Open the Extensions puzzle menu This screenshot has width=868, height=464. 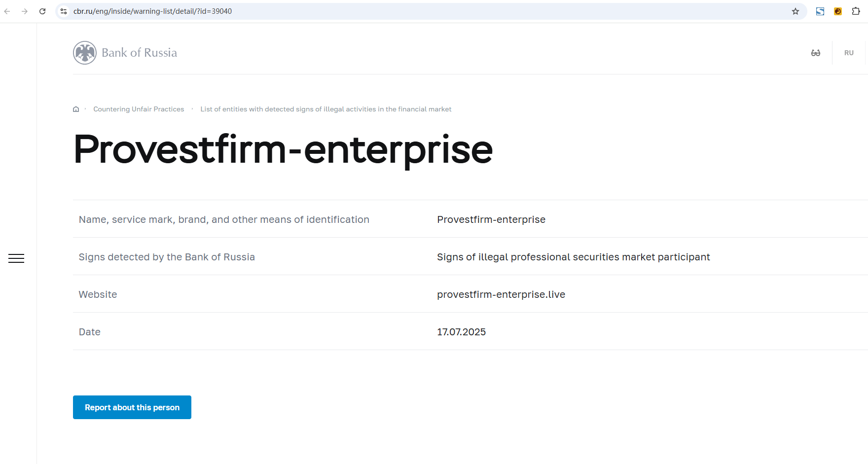[x=856, y=11]
